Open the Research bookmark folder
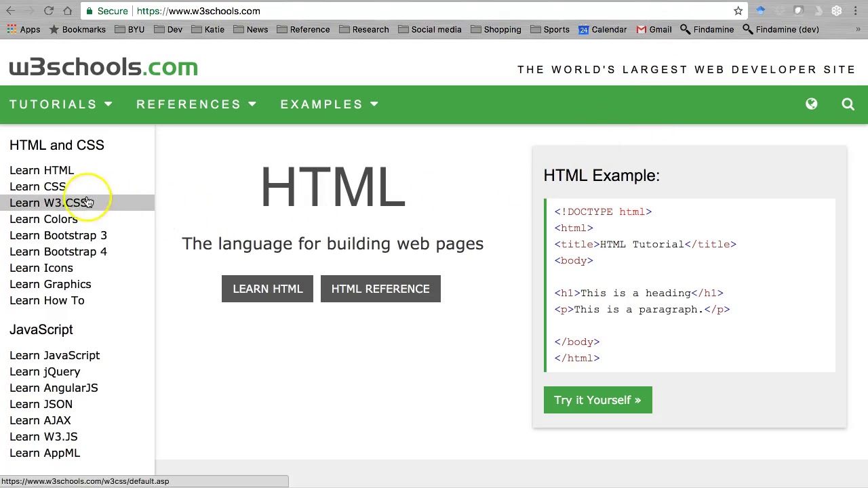This screenshot has width=868, height=488. [x=363, y=29]
